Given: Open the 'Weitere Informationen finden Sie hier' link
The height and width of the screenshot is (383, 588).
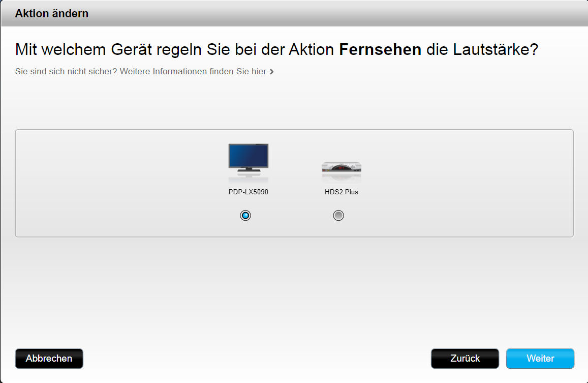Looking at the screenshot, I should coord(193,72).
